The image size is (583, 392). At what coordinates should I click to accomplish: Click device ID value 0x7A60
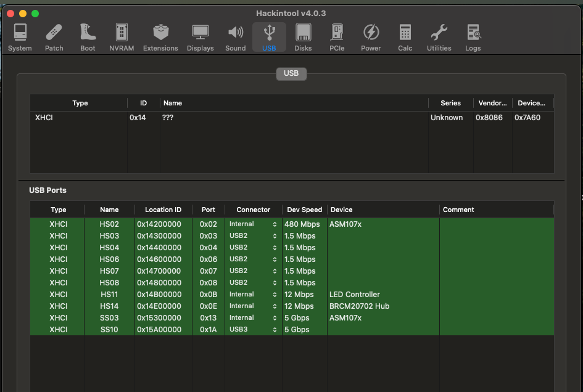click(527, 117)
